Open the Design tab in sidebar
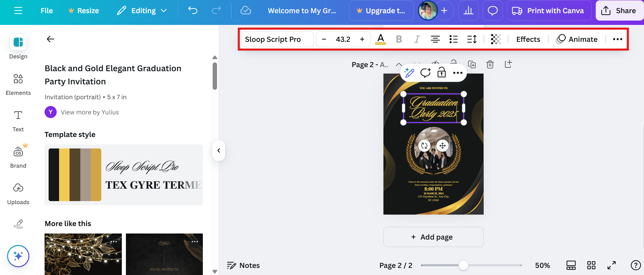Image resolution: width=644 pixels, height=275 pixels. (18, 47)
